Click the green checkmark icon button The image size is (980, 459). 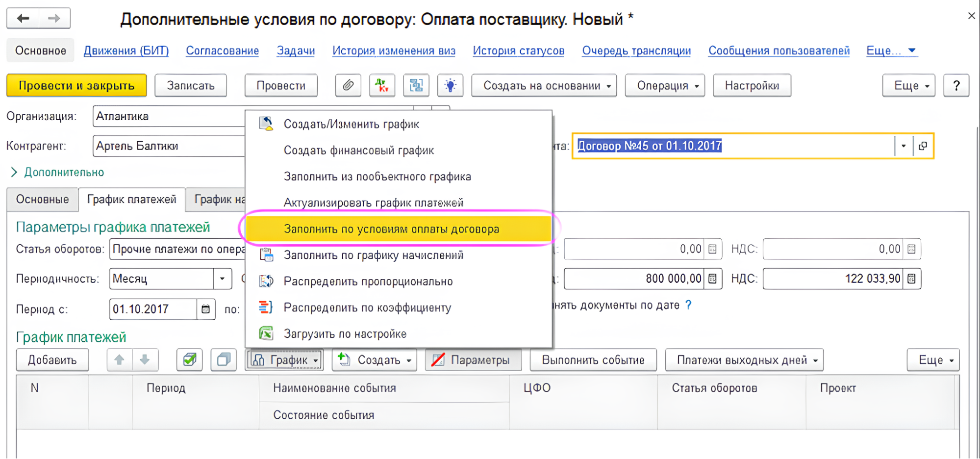pos(190,360)
